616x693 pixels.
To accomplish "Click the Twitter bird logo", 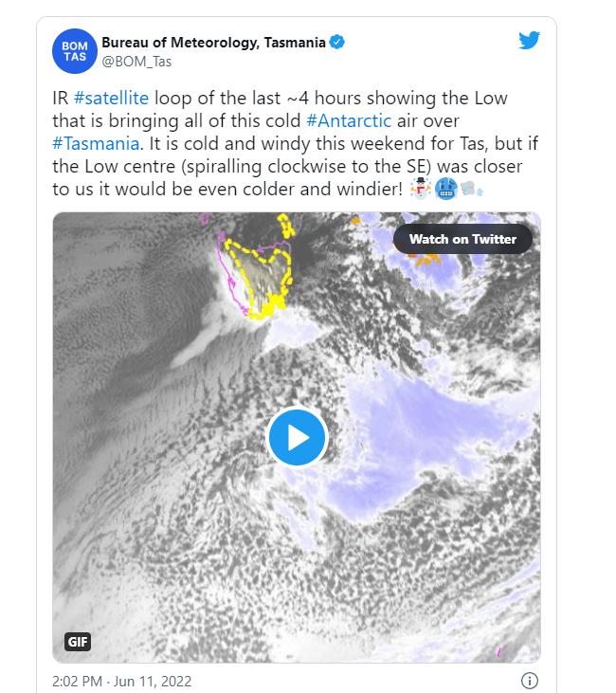I will pos(529,40).
